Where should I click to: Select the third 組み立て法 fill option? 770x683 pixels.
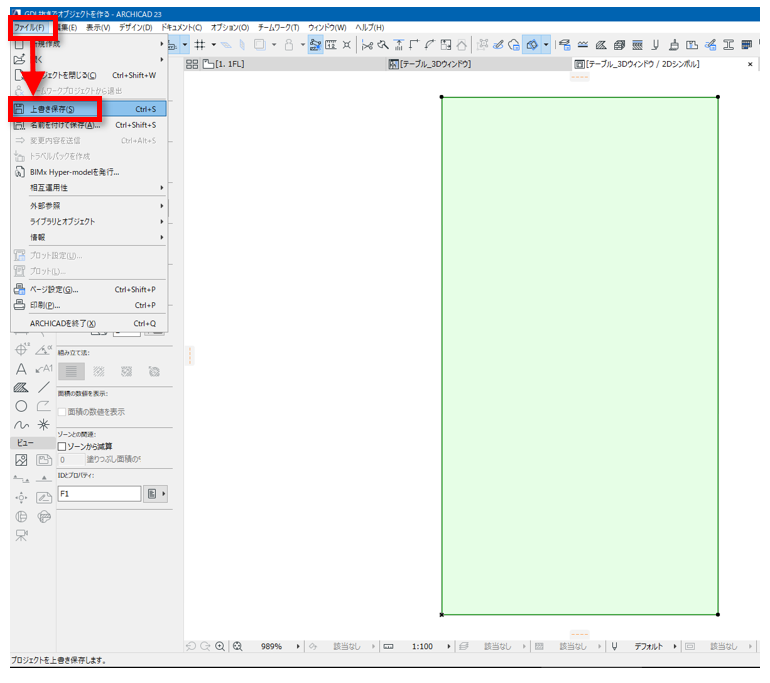pos(127,371)
